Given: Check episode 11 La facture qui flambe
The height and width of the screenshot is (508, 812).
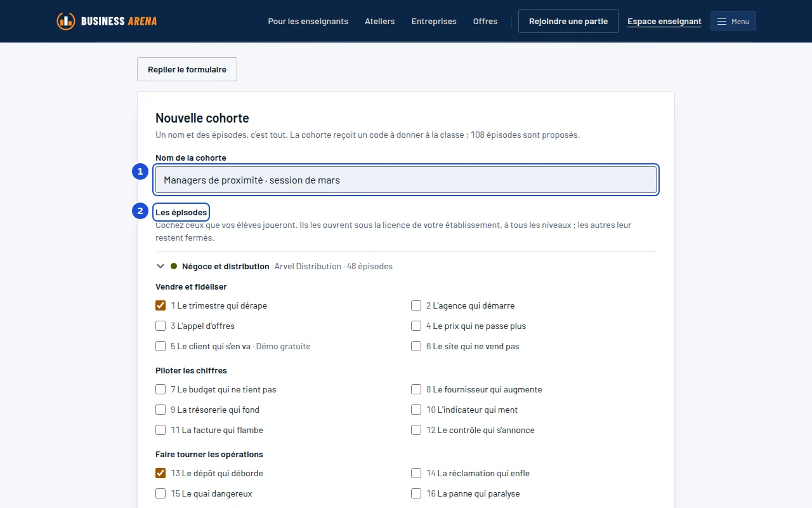Looking at the screenshot, I should point(160,430).
